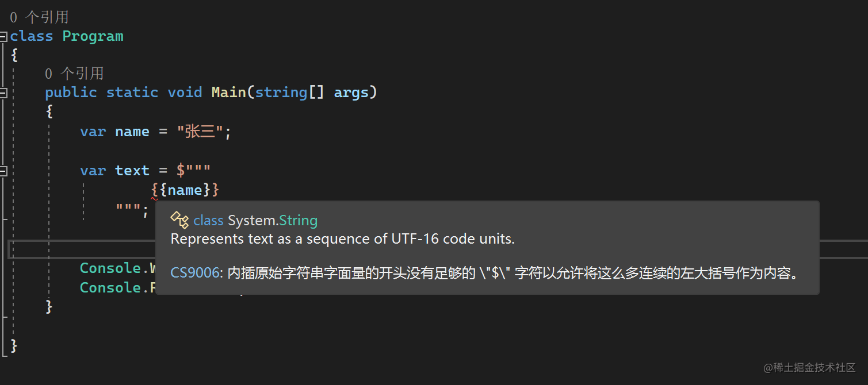Image resolution: width=868 pixels, height=385 pixels.
Task: Click the args parameter
Action: [x=351, y=93]
